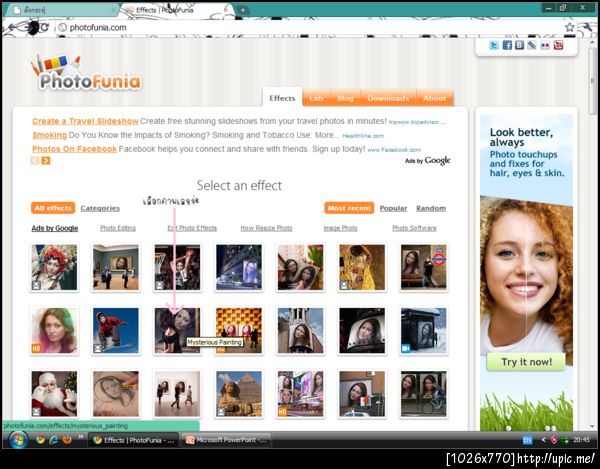Image resolution: width=600 pixels, height=469 pixels.
Task: Expand quick launch overflow chevron
Action: pos(81,437)
